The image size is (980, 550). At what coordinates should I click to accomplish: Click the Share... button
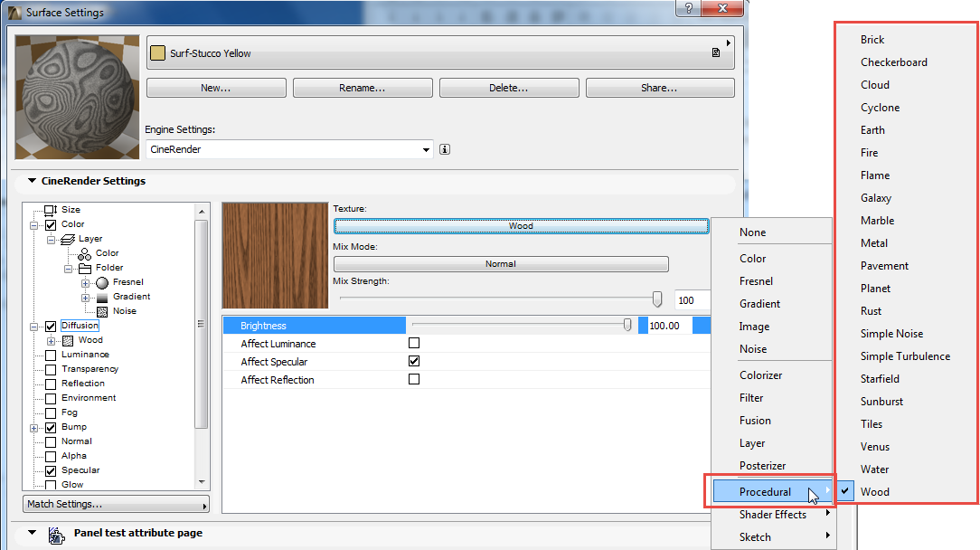(x=659, y=88)
